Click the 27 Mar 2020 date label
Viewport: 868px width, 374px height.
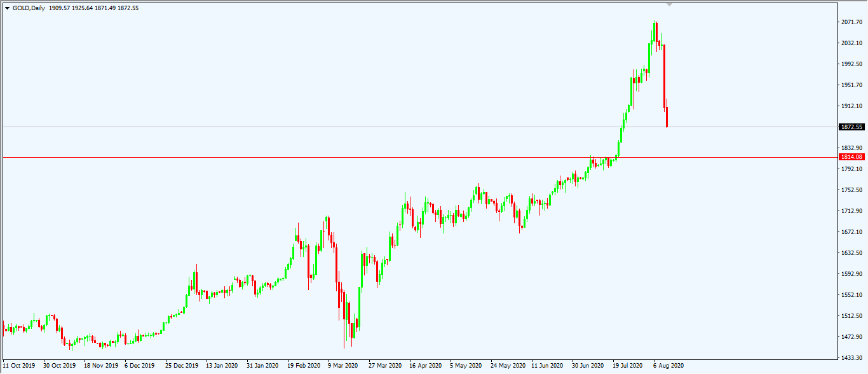pos(385,366)
